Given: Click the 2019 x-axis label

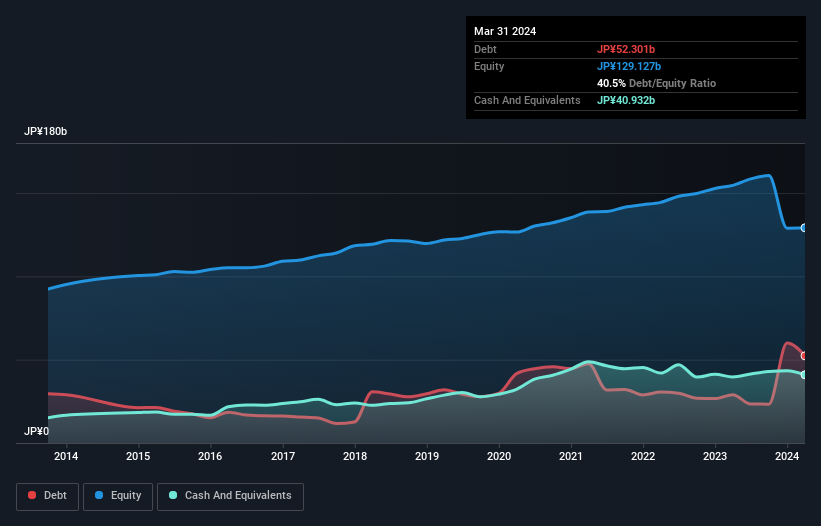Looking at the screenshot, I should coord(427,456).
